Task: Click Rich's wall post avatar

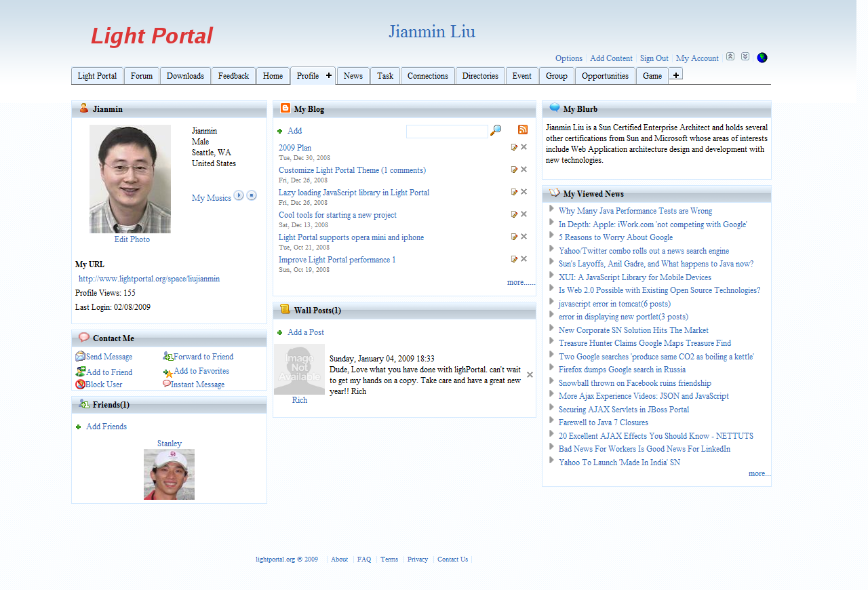Action: pyautogui.click(x=299, y=369)
